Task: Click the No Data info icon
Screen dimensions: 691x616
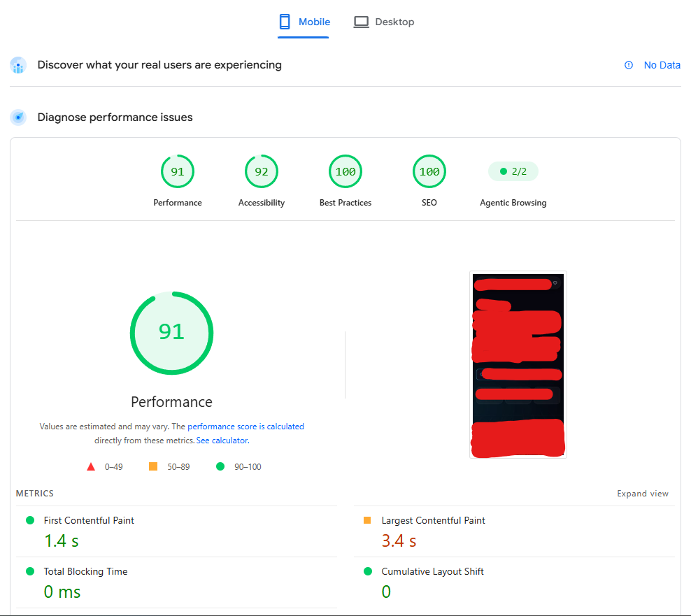Action: 629,65
